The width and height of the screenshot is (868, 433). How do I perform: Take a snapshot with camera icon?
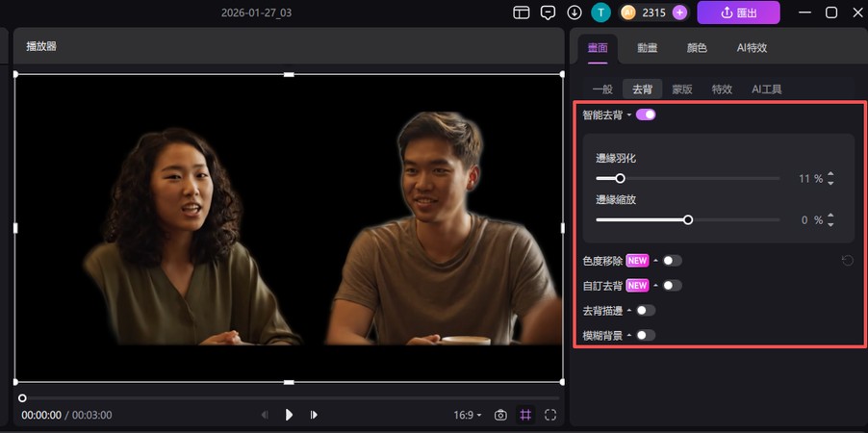[x=500, y=415]
